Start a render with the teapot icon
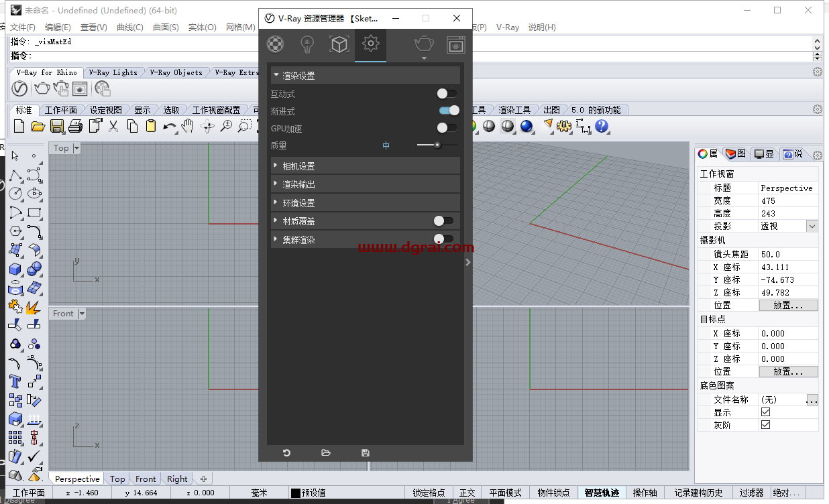The width and height of the screenshot is (829, 504). pyautogui.click(x=423, y=45)
